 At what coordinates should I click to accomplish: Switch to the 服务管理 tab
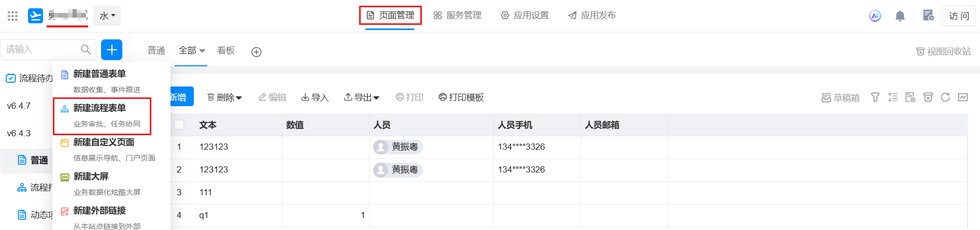click(458, 16)
